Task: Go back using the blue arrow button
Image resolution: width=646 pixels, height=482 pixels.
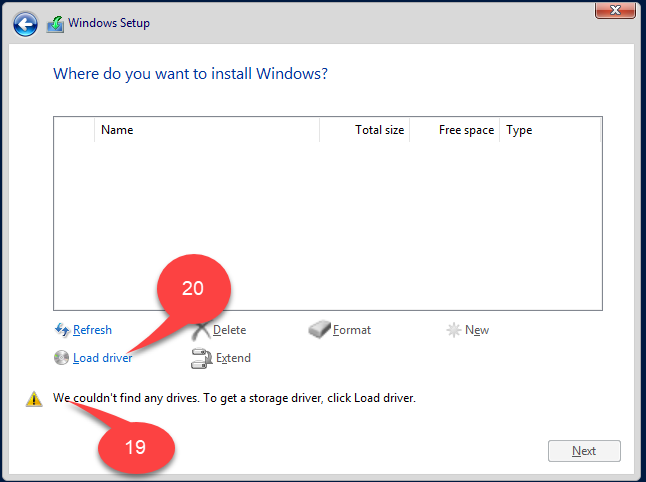Action: [x=25, y=24]
